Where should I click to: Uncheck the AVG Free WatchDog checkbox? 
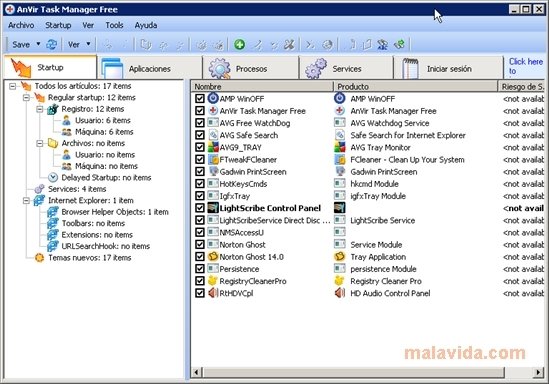click(200, 123)
